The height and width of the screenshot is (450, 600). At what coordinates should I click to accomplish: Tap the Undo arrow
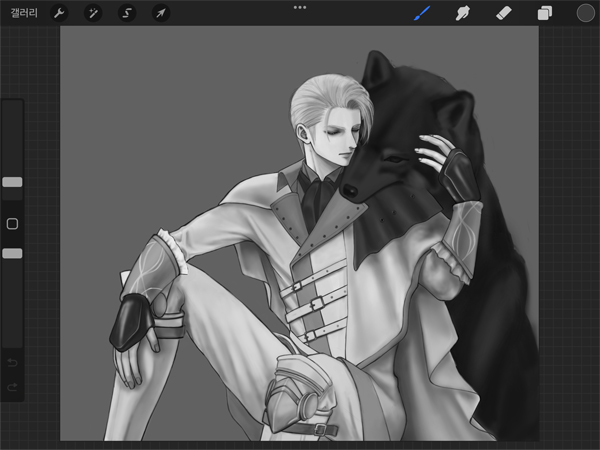[x=12, y=362]
